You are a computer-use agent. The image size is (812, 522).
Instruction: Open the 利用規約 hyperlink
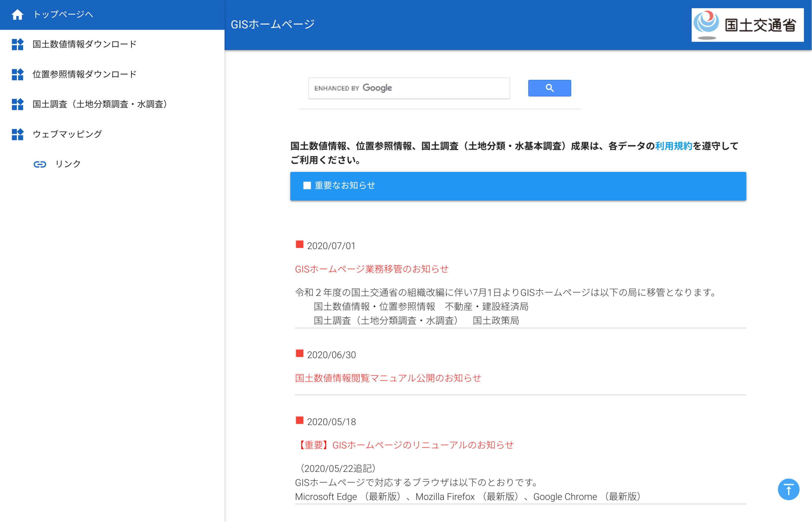coord(673,146)
